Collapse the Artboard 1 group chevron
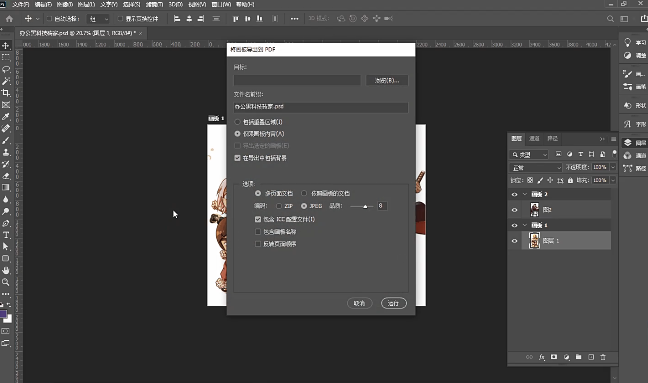 (525, 225)
